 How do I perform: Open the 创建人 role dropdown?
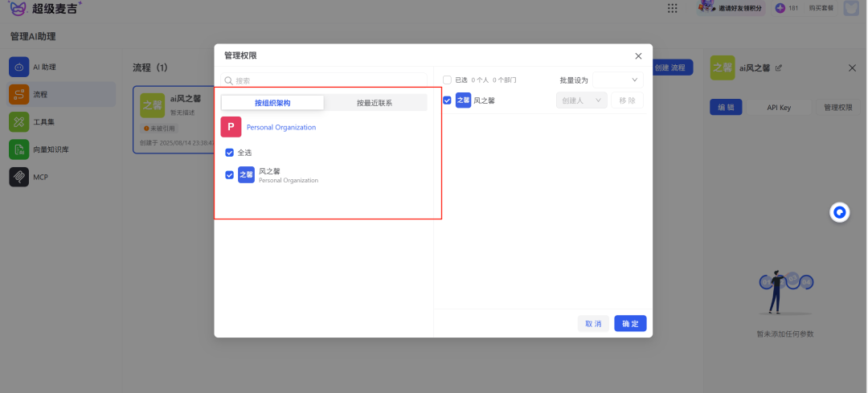pyautogui.click(x=581, y=100)
